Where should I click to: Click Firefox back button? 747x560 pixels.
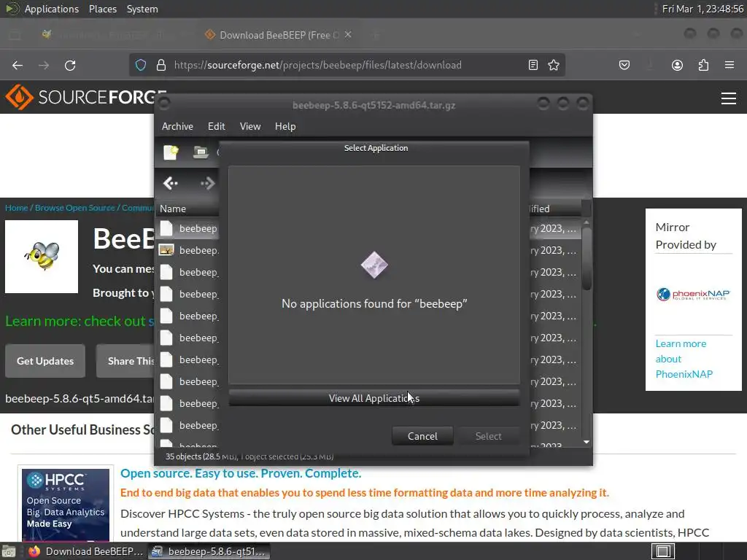[x=18, y=65]
